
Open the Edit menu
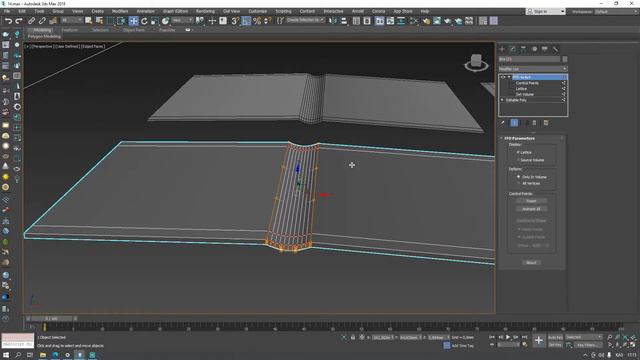(x=22, y=11)
